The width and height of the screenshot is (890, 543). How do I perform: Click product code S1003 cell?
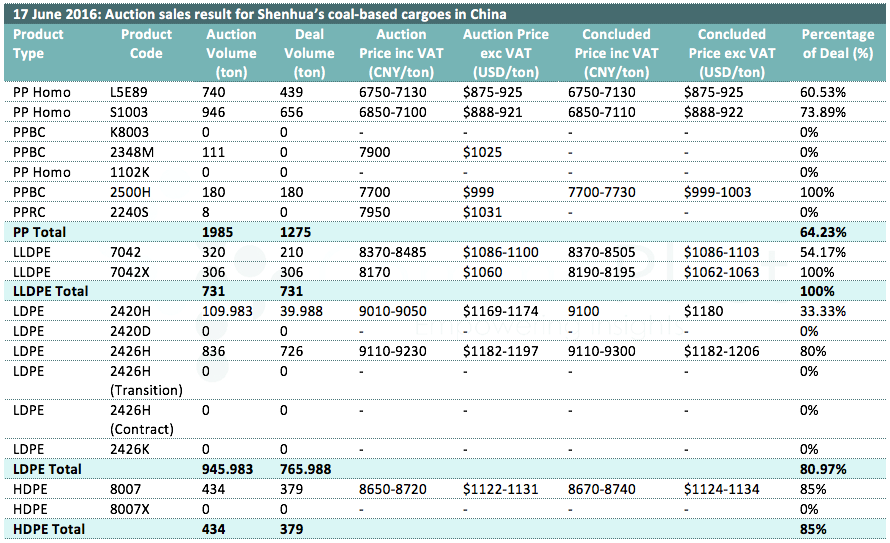tap(128, 112)
